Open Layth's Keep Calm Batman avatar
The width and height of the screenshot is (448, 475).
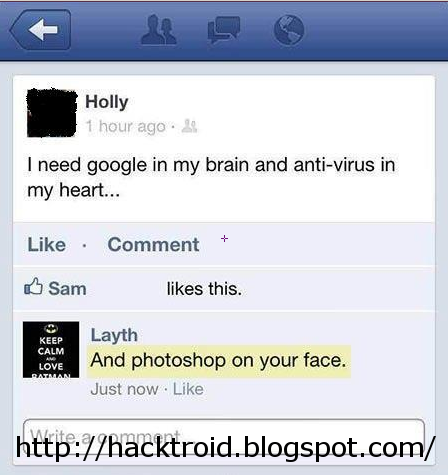point(51,350)
